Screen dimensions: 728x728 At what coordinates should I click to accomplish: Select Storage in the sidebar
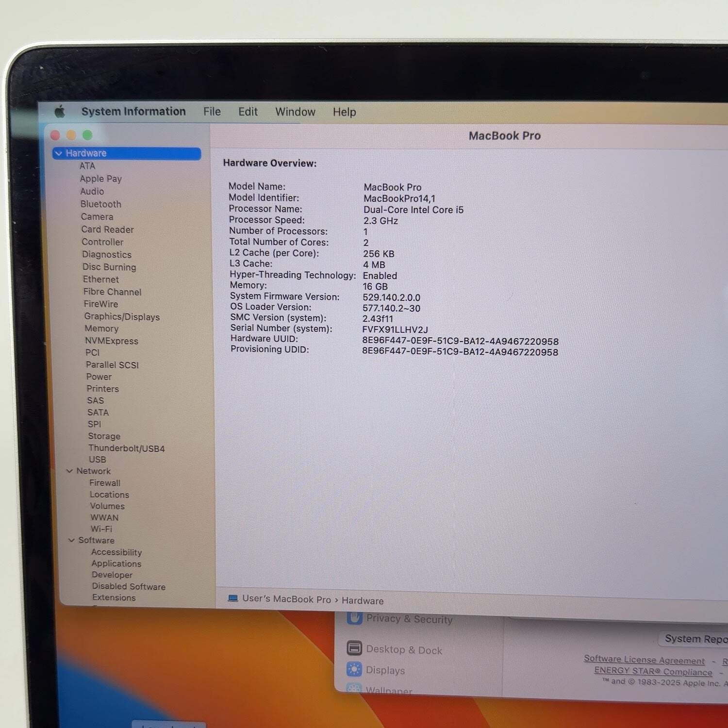[x=104, y=436]
